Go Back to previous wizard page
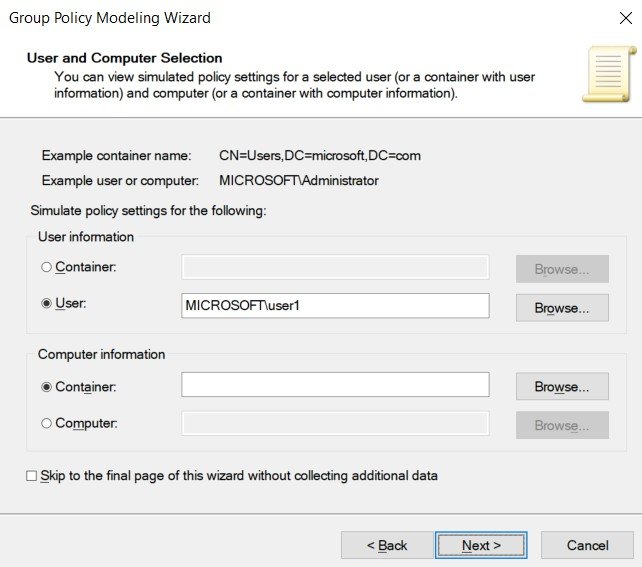642x567 pixels. [387, 545]
